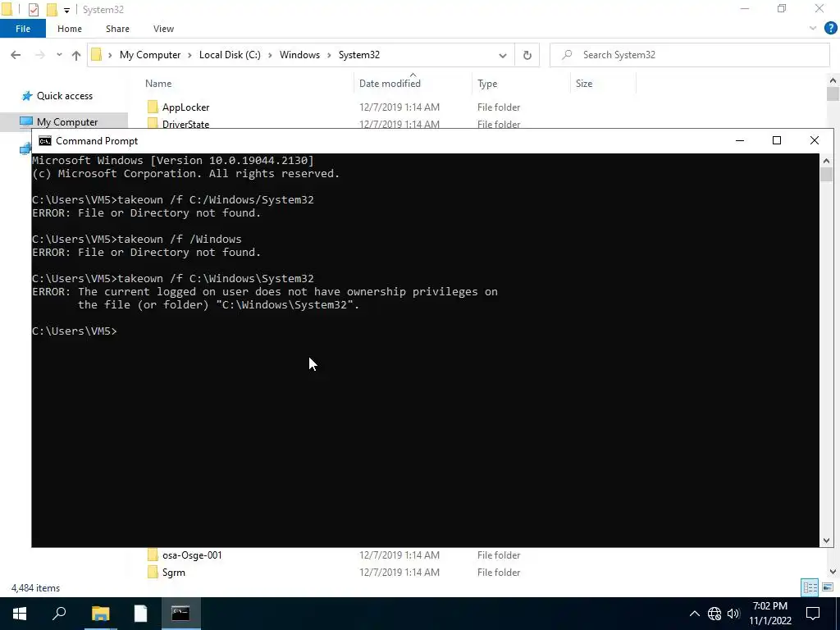Image resolution: width=840 pixels, height=630 pixels.
Task: Select Quick access in navigation pane
Action: pyautogui.click(x=64, y=96)
